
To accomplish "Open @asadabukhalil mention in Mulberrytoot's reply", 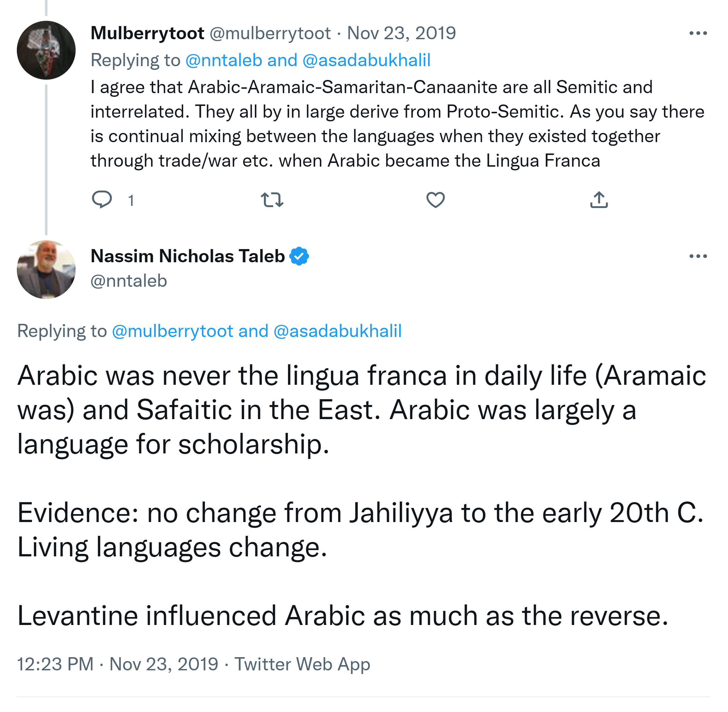I will tap(366, 60).
